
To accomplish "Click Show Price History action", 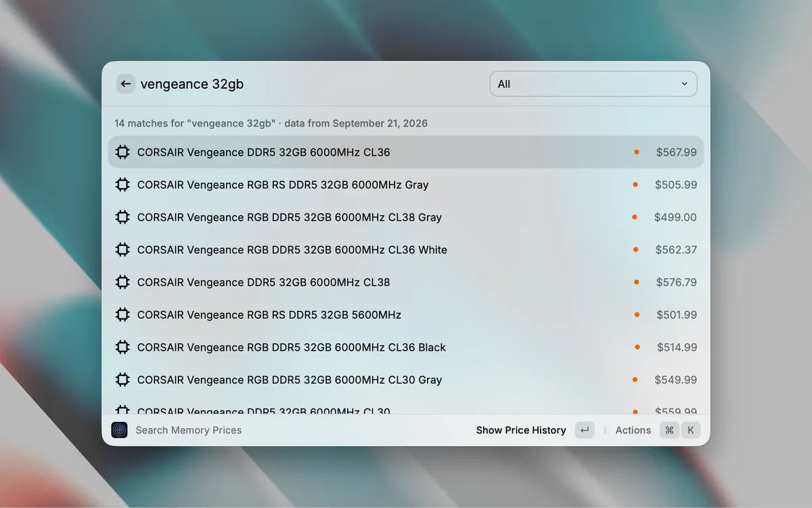I will tap(521, 430).
